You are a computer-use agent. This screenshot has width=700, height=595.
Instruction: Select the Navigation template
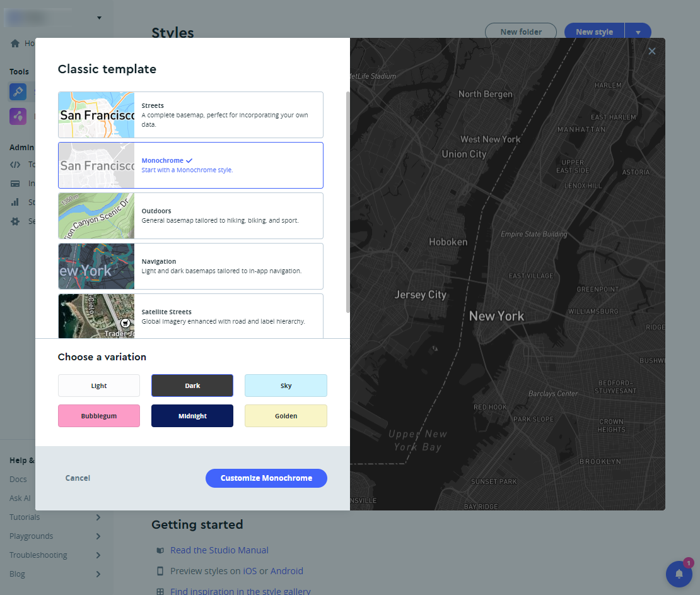190,266
